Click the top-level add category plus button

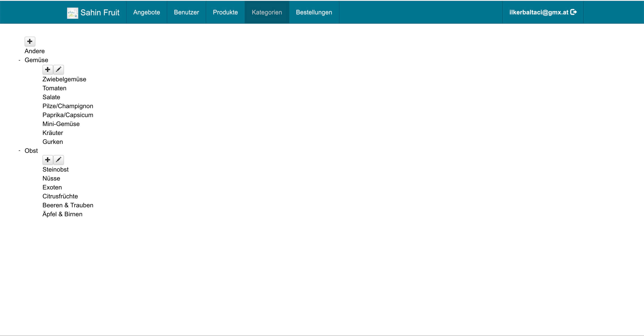30,42
